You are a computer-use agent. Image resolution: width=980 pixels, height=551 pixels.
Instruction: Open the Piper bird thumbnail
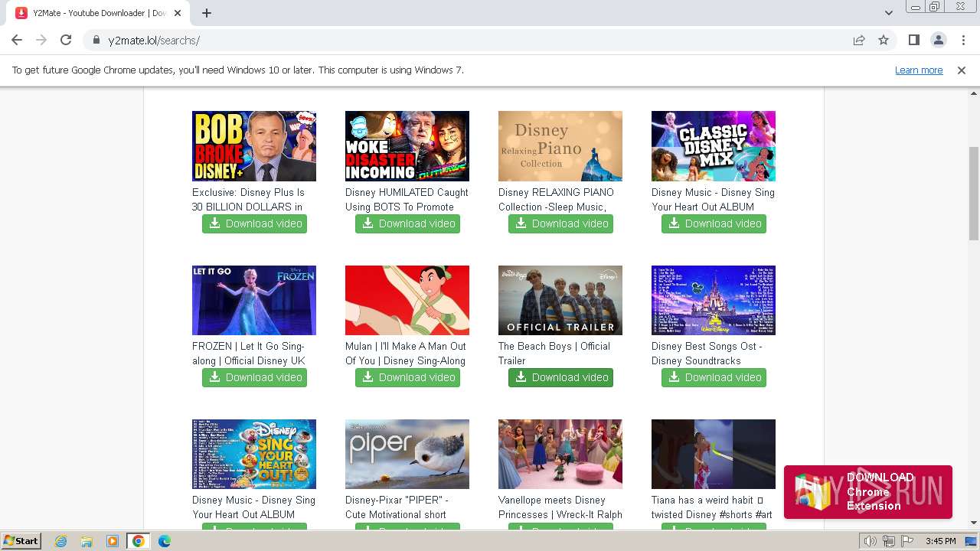[407, 454]
